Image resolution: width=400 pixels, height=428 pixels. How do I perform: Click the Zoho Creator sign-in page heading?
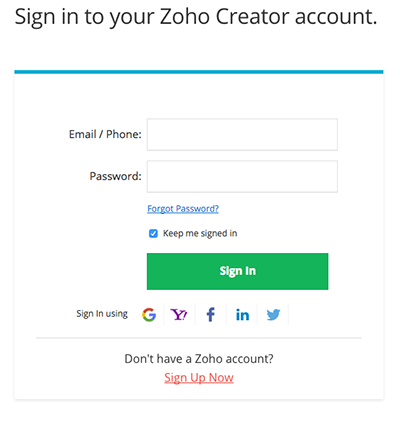[x=196, y=17]
